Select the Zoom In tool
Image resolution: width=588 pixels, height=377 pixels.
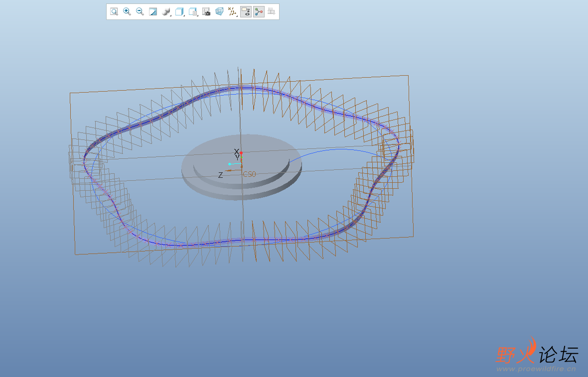click(x=127, y=11)
